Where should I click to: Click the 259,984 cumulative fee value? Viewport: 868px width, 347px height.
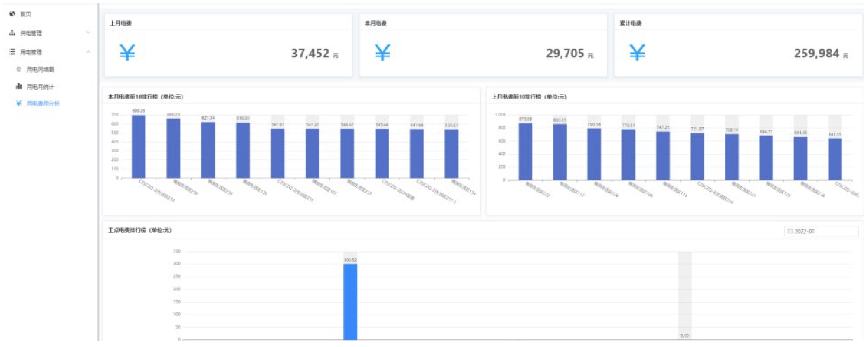click(816, 53)
